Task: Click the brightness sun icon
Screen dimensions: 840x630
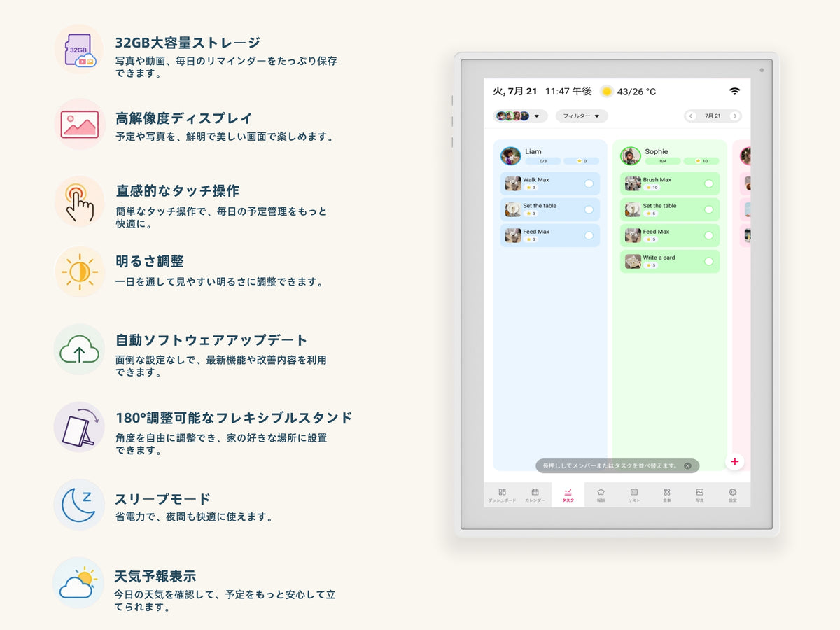Action: 79,272
